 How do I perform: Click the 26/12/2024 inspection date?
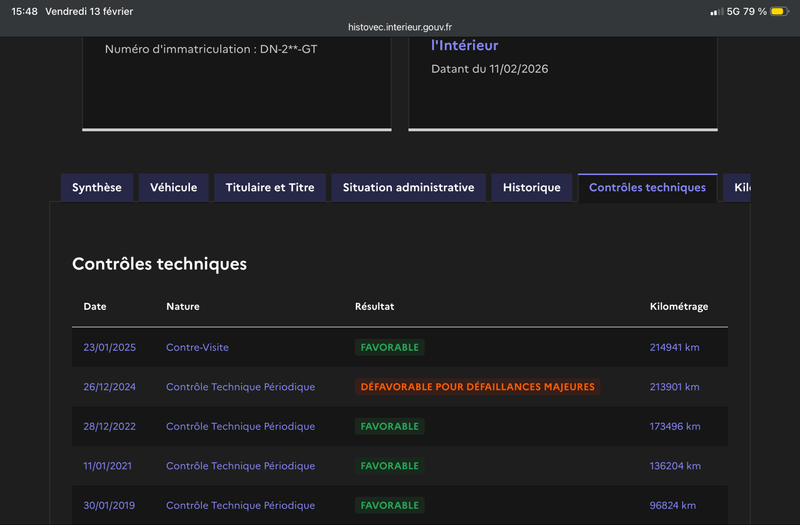tap(109, 387)
